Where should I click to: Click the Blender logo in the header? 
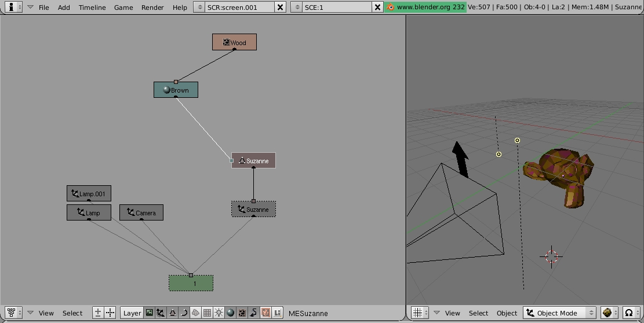point(391,7)
